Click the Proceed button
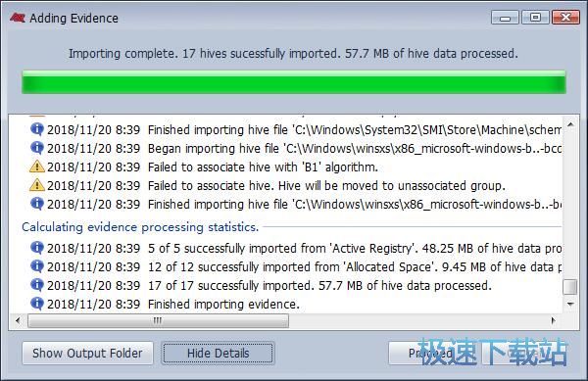Viewport: 588px width, 381px height. pos(430,353)
